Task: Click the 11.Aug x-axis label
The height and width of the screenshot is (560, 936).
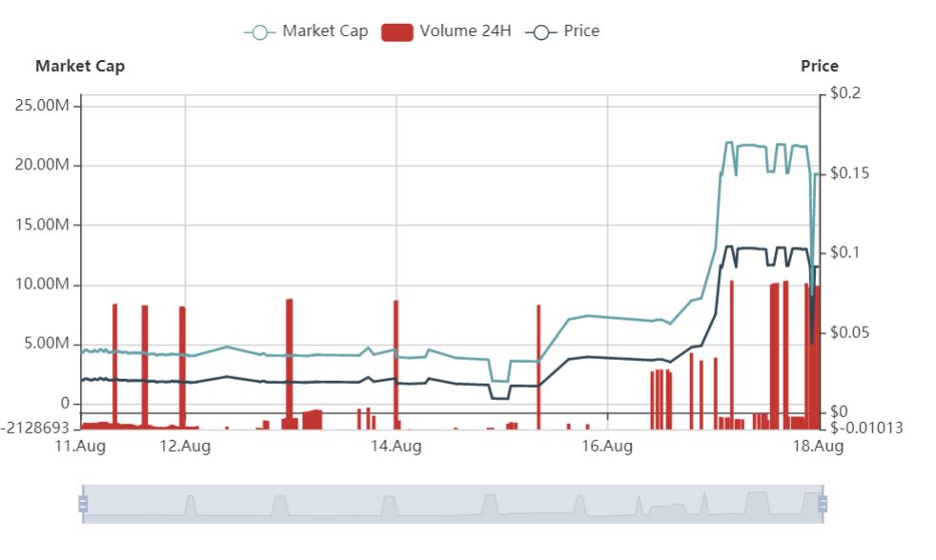Action: [x=79, y=446]
